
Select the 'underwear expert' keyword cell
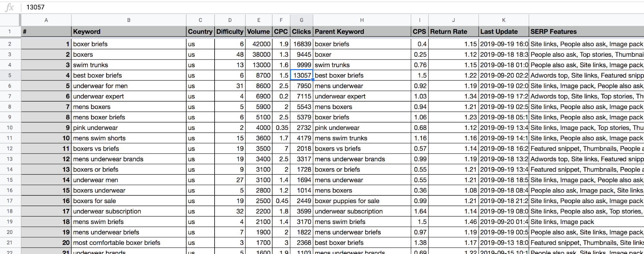coord(129,96)
